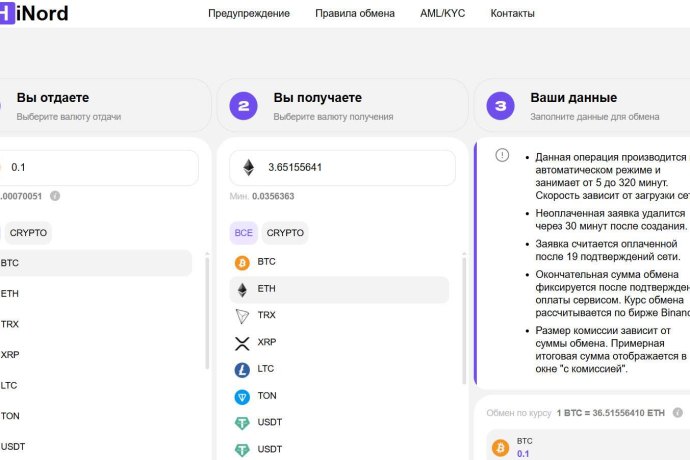Click the 0.1 amount field
The height and width of the screenshot is (460, 690).
click(99, 168)
